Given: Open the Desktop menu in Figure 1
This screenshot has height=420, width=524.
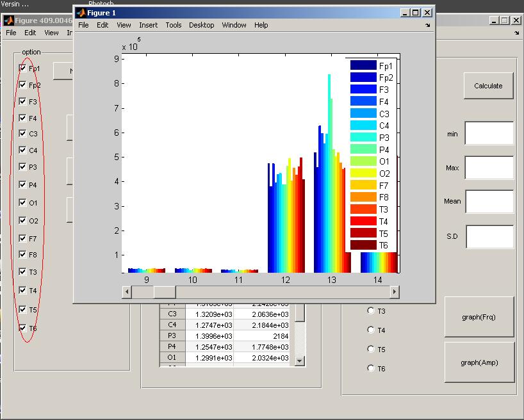Looking at the screenshot, I should point(202,25).
